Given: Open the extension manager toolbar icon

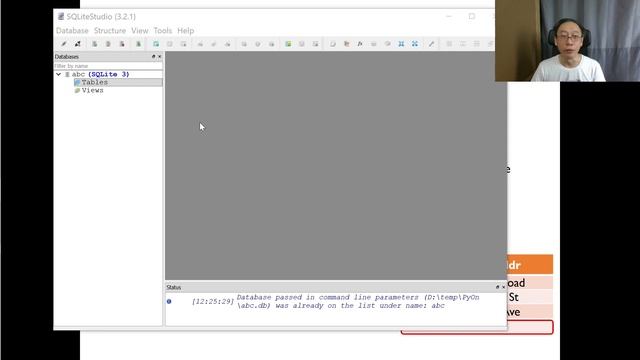Looking at the screenshot, I should (x=387, y=44).
